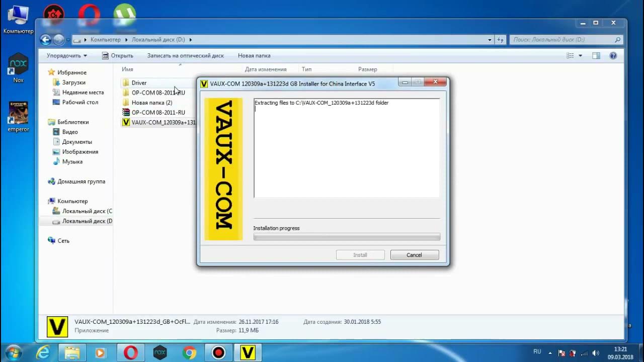Open Nox from the taskbar
Viewport: 644px width, 362px height.
160,353
